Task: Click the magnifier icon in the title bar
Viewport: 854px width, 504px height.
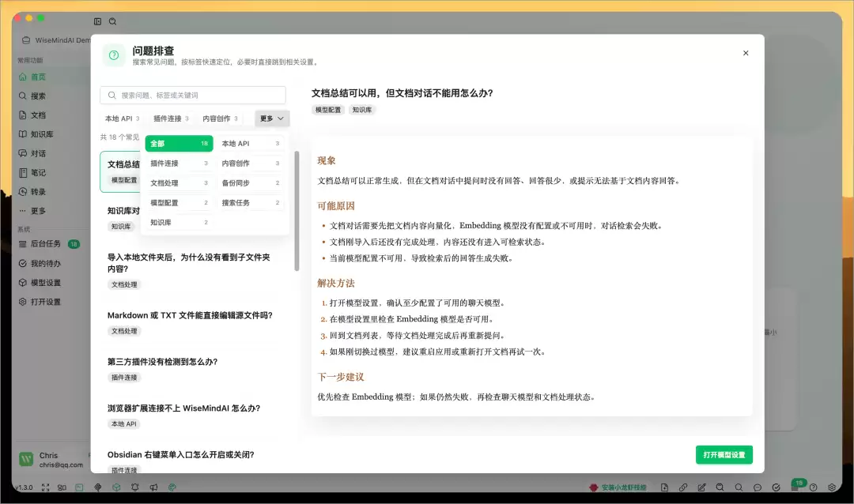Action: coord(113,22)
